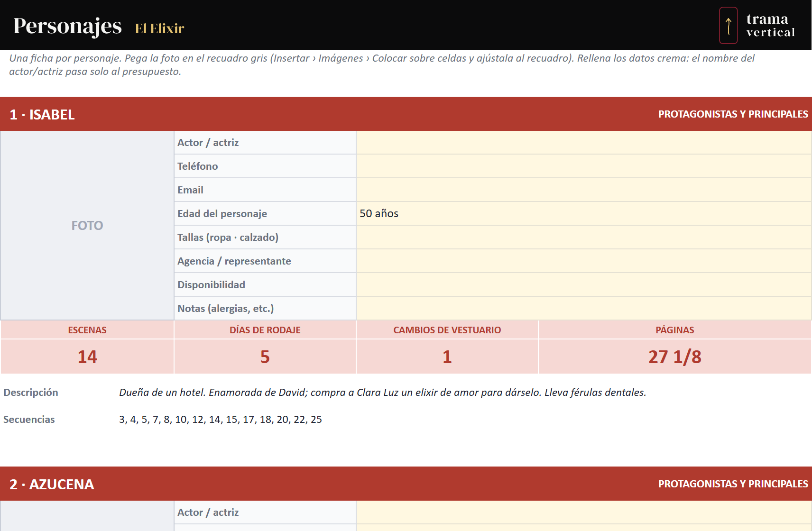Select the Edad del personaje cell '50 años'

pos(583,214)
